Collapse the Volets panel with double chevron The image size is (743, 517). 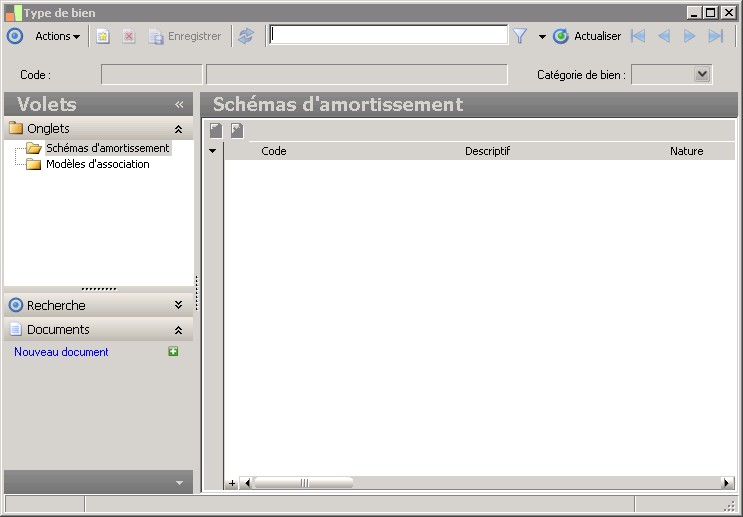(x=179, y=104)
